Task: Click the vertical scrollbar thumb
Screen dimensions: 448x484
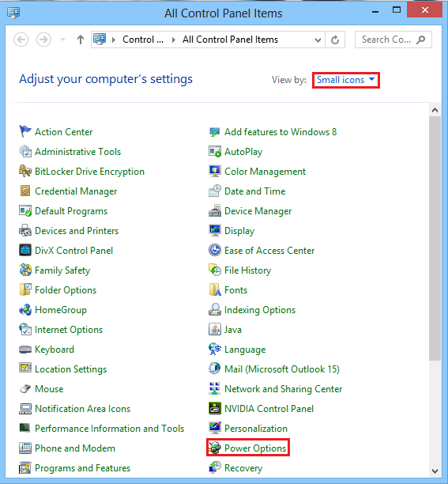Action: (x=435, y=238)
